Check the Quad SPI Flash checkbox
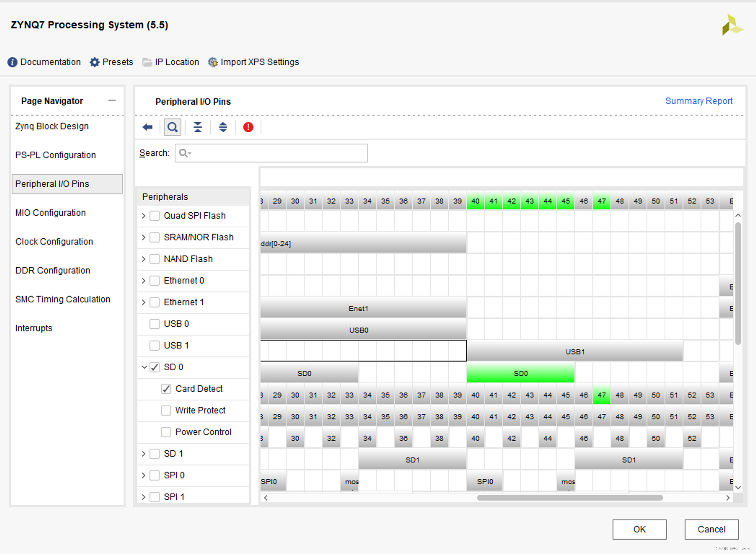 click(155, 216)
